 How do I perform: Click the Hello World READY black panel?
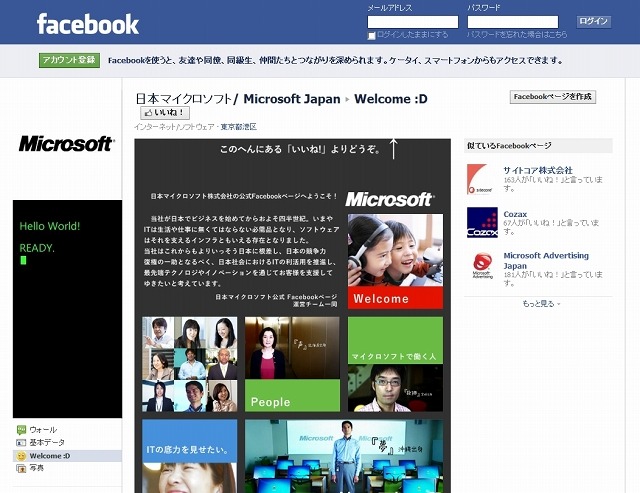[x=67, y=309]
